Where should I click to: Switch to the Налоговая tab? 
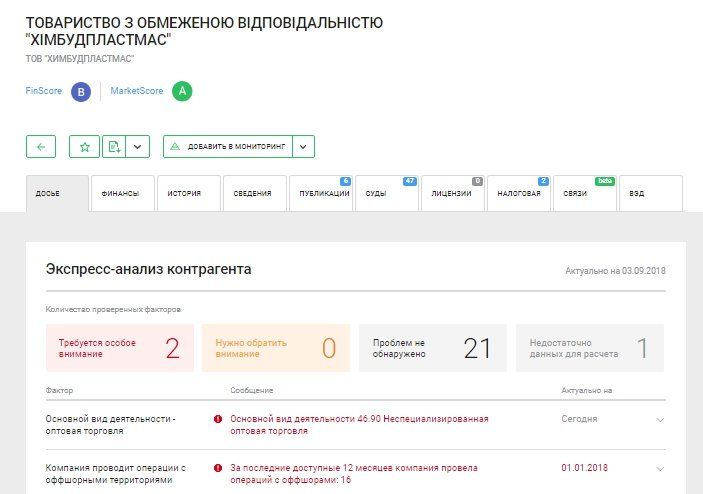[x=519, y=193]
